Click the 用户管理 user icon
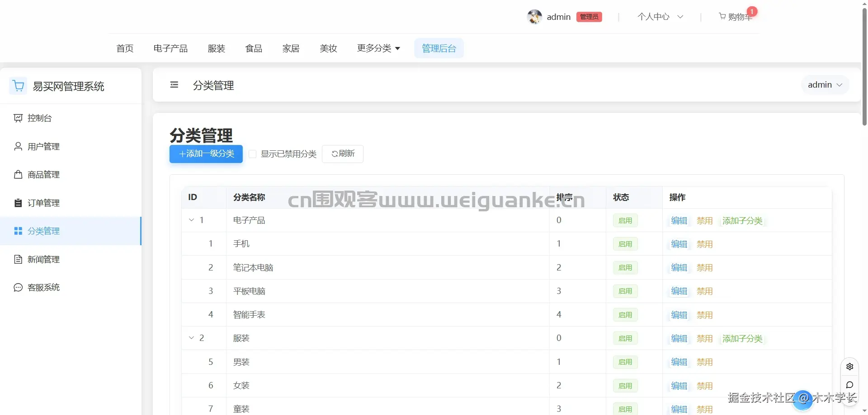 [x=18, y=146]
